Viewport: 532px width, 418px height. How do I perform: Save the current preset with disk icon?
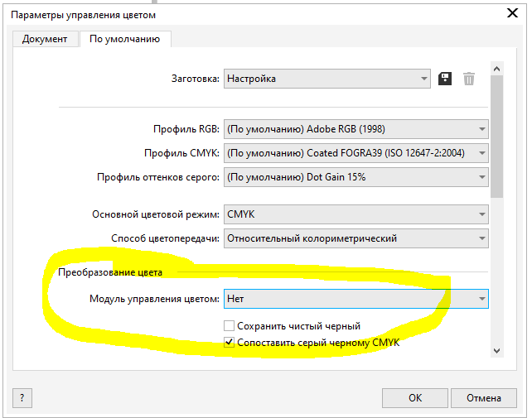(x=444, y=79)
